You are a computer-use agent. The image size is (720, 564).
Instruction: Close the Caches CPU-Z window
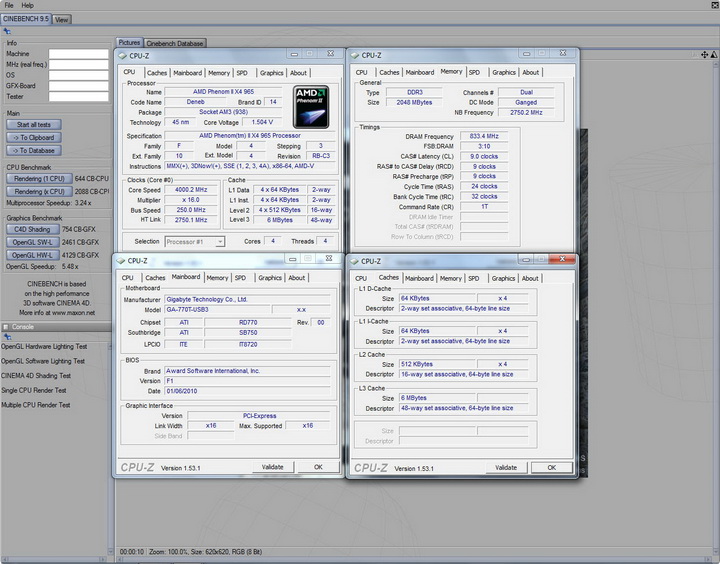click(562, 259)
